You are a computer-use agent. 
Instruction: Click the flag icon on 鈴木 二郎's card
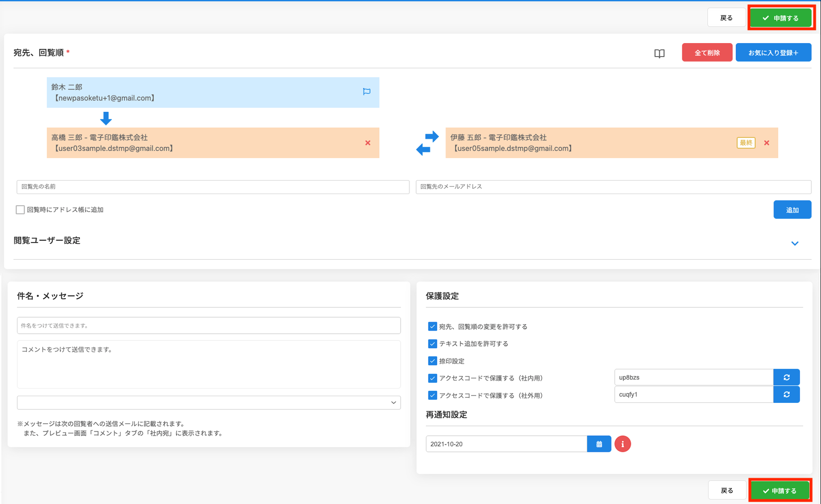pos(367,92)
